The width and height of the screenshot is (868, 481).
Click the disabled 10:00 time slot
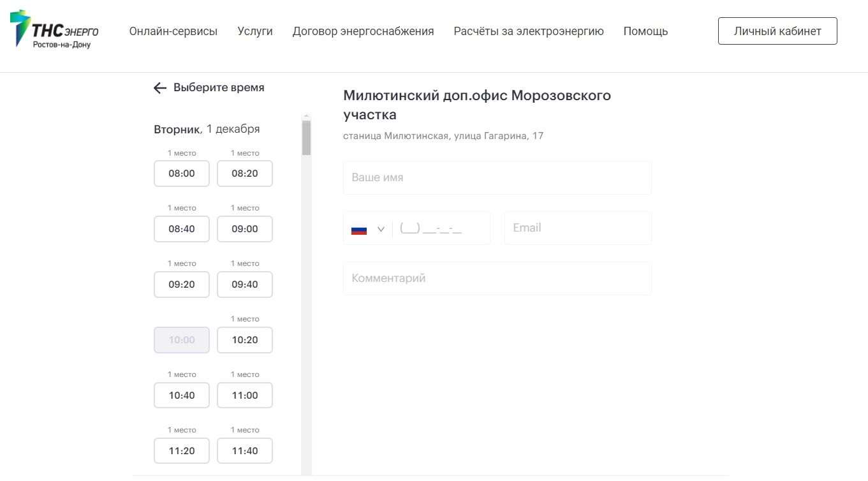point(182,340)
